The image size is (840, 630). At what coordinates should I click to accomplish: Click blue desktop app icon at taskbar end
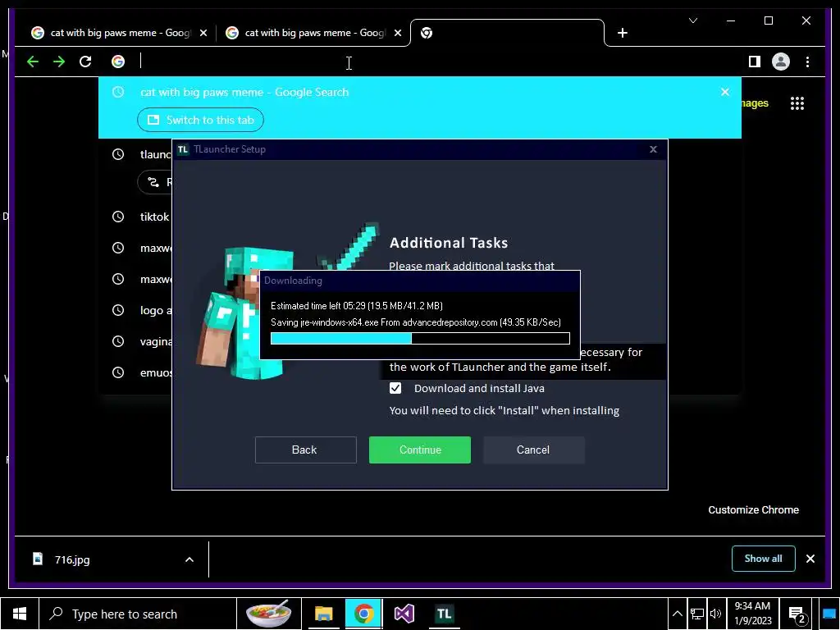(829, 614)
